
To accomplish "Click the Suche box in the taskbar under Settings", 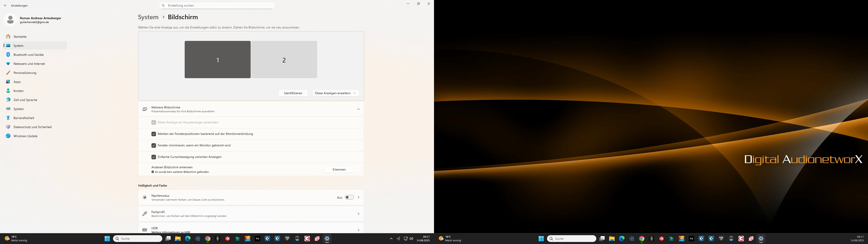I will point(138,239).
